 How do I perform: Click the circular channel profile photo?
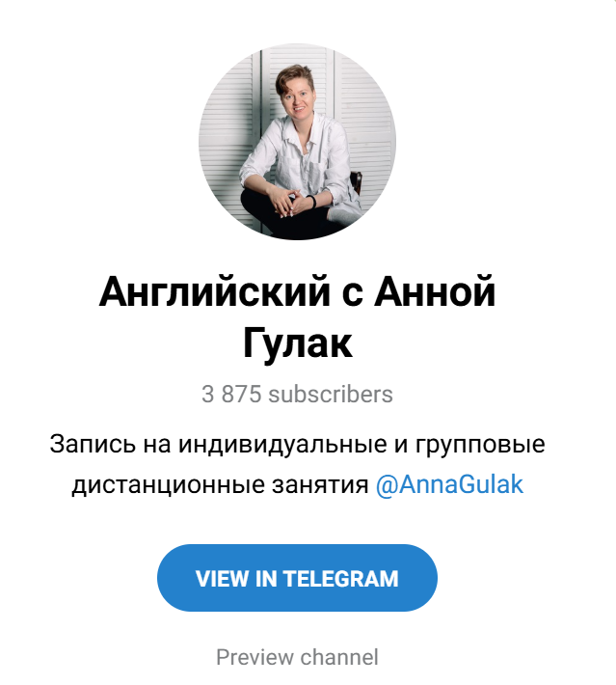[x=297, y=142]
